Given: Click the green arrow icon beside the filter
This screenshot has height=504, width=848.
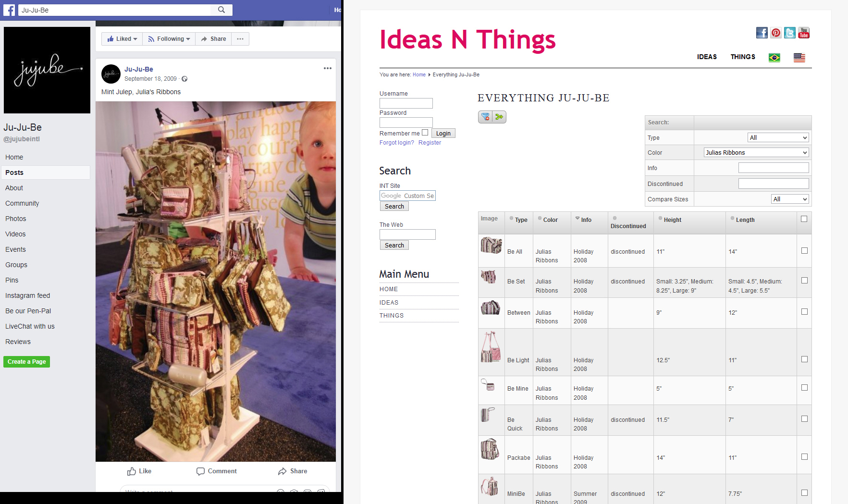Looking at the screenshot, I should [x=499, y=117].
